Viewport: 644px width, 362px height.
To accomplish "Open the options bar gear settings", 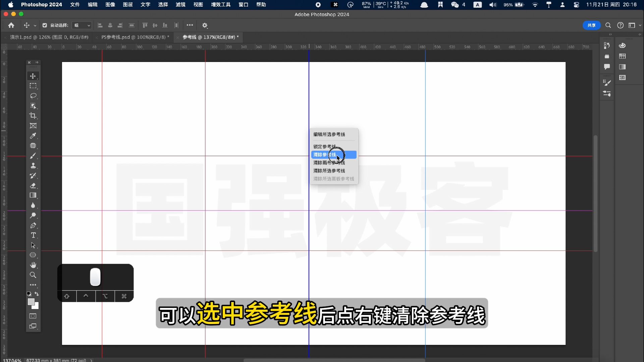I will [x=205, y=25].
